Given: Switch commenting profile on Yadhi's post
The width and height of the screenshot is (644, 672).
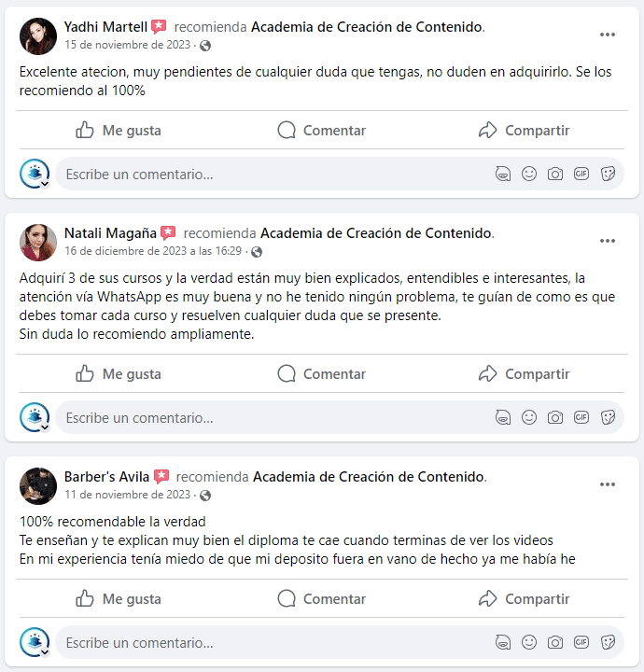Looking at the screenshot, I should (x=35, y=174).
